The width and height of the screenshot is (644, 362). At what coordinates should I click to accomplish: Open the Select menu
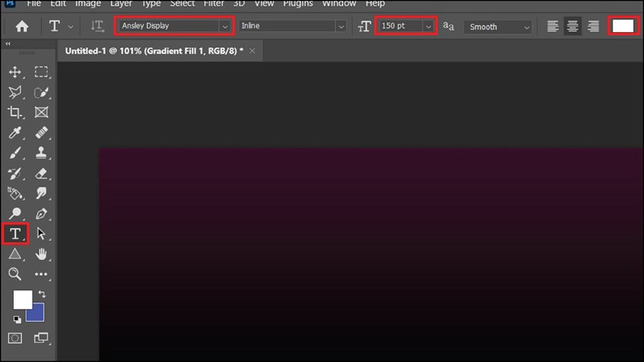183,4
